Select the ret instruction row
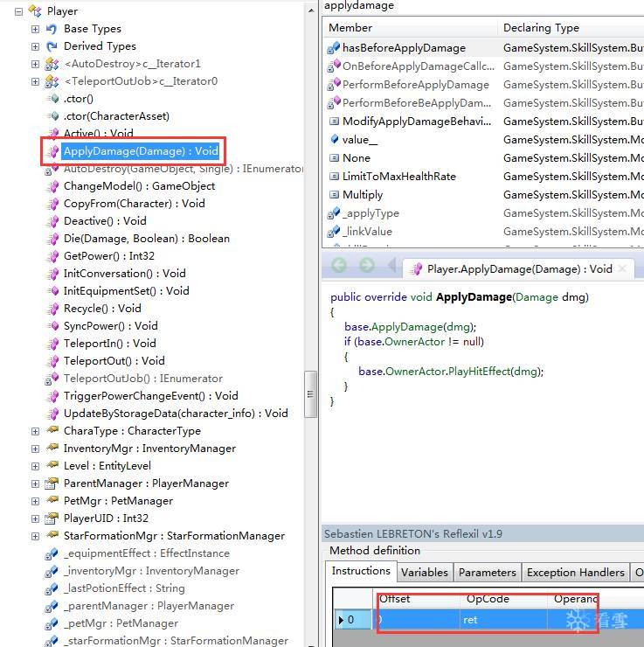Screen dimensions: 644x647 pyautogui.click(x=488, y=619)
